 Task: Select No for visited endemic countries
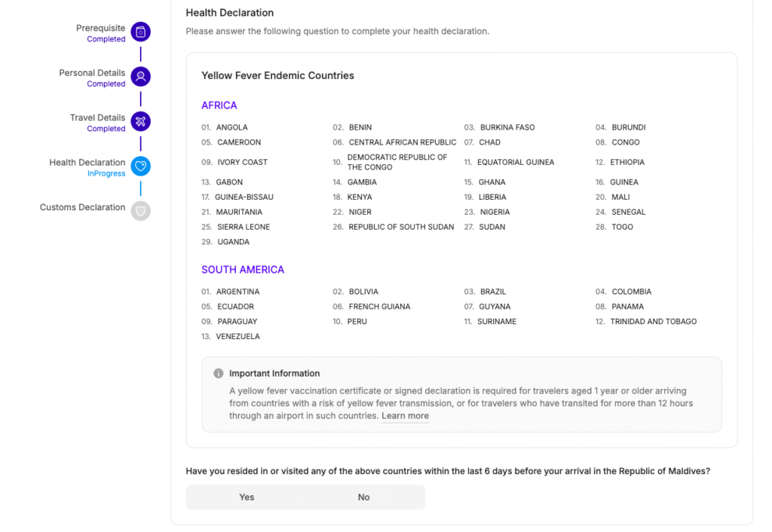click(364, 497)
